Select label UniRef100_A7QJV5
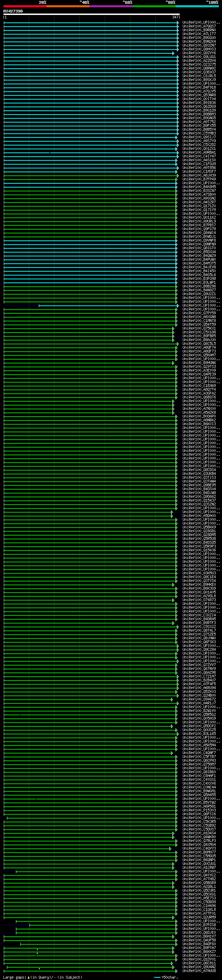 [199, 91]
